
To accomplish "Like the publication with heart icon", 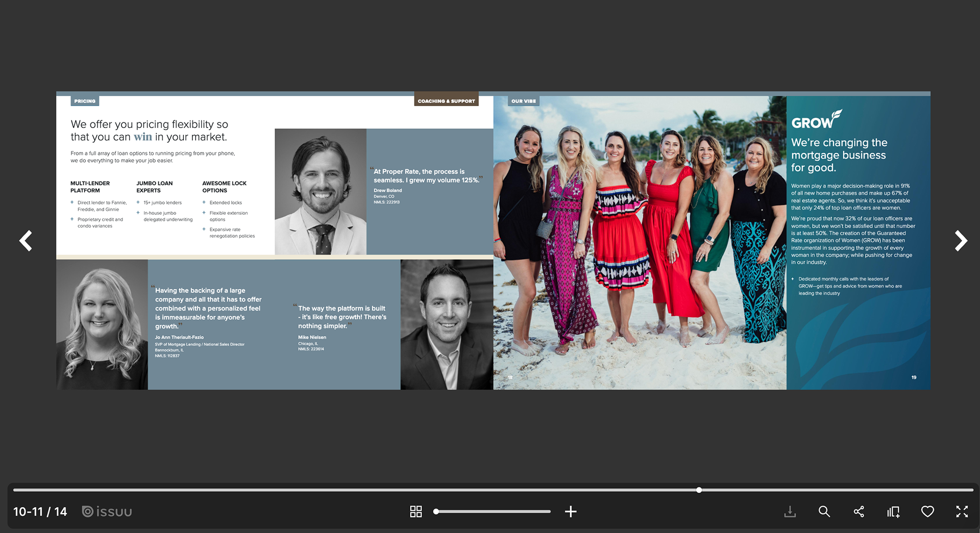I will 927,512.
